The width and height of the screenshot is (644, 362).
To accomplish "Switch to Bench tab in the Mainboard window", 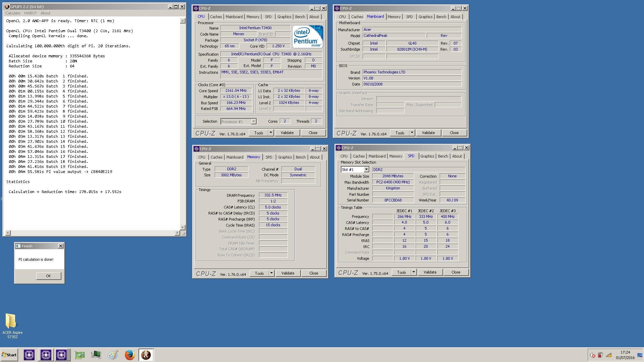I will 441,17.
